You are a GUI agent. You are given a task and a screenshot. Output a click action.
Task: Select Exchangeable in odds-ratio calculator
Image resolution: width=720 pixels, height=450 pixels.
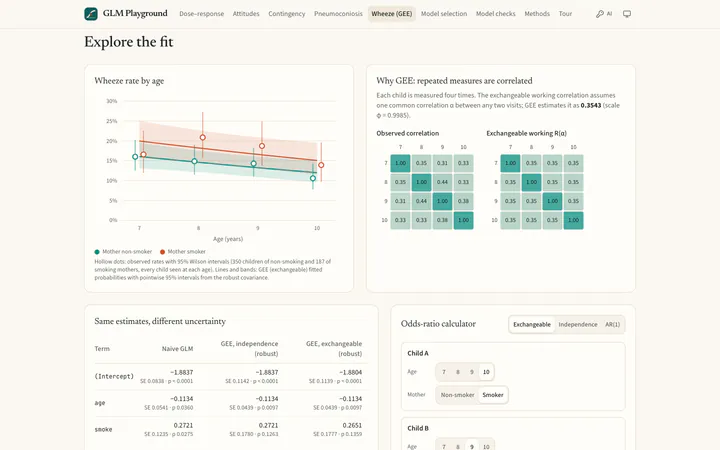point(532,324)
